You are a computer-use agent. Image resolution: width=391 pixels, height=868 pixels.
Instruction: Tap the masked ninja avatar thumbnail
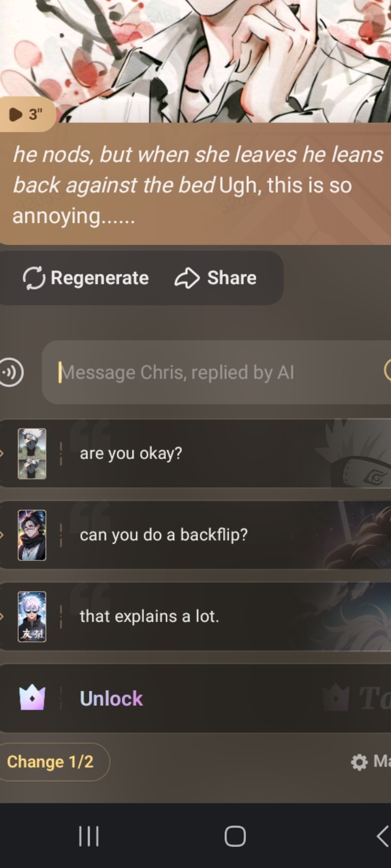[32, 454]
